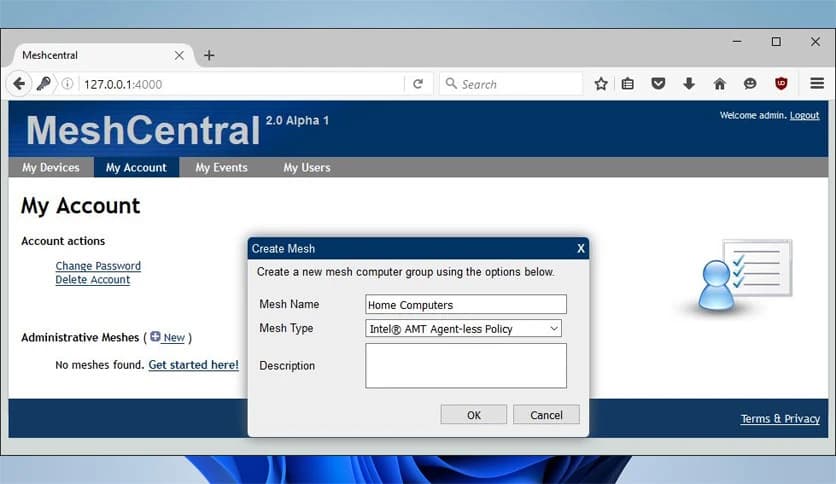
Task: Open Terms & Privacy link
Action: pos(780,418)
